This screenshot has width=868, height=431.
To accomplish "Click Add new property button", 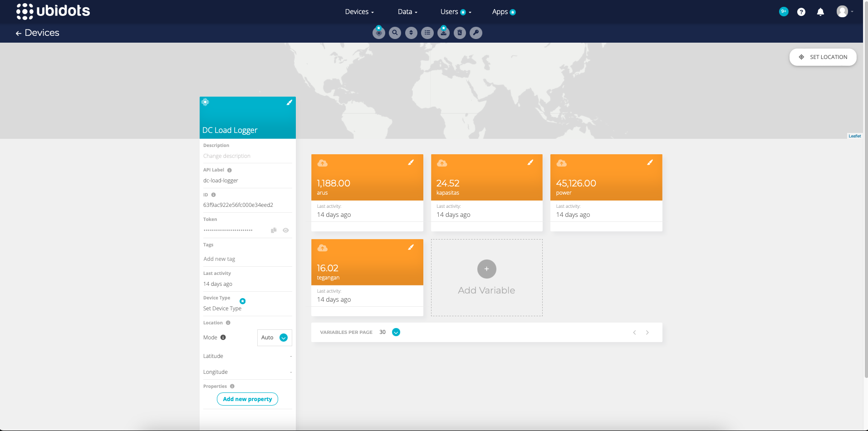I will pyautogui.click(x=247, y=399).
